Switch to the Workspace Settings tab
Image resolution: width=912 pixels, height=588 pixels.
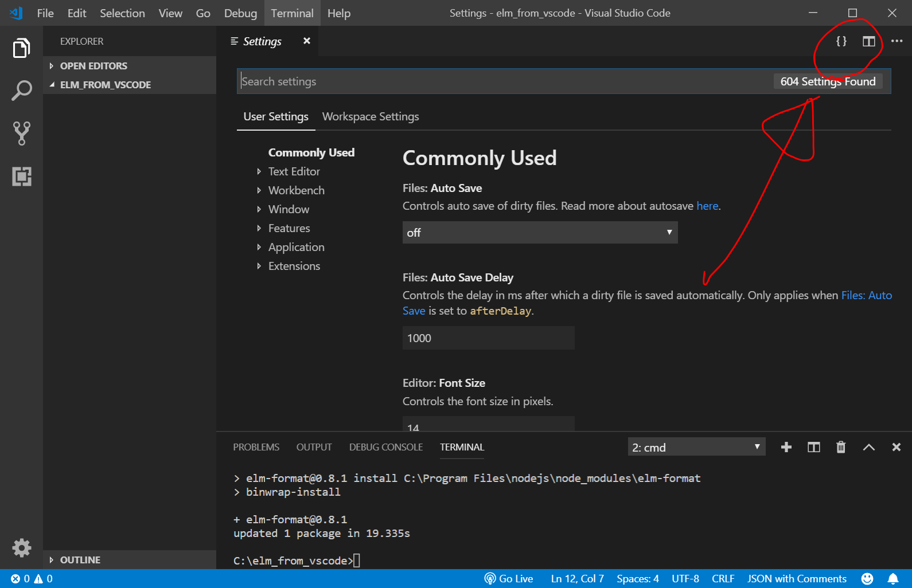(x=371, y=116)
